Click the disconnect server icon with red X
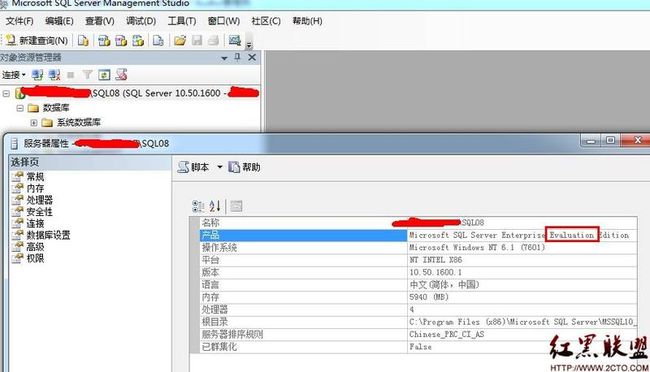Viewport: 650px width, 372px height. pyautogui.click(x=54, y=75)
